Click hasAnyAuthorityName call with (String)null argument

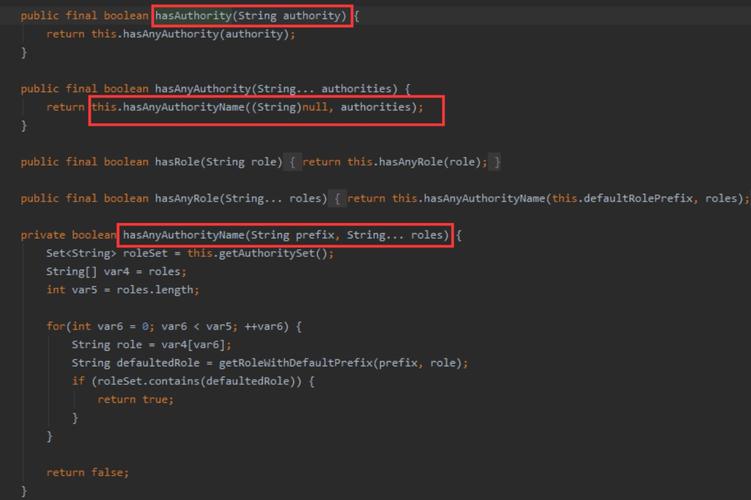(x=257, y=107)
